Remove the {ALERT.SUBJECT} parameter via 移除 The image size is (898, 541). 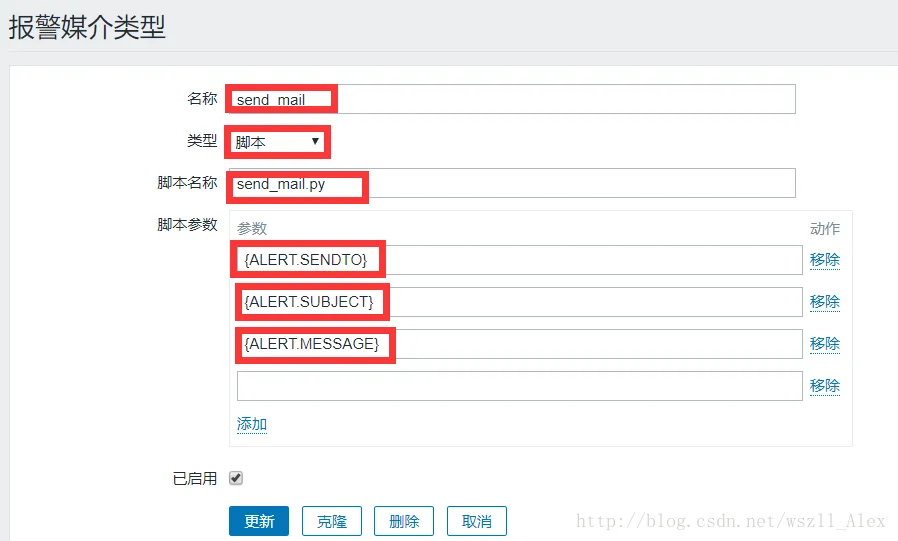click(824, 302)
